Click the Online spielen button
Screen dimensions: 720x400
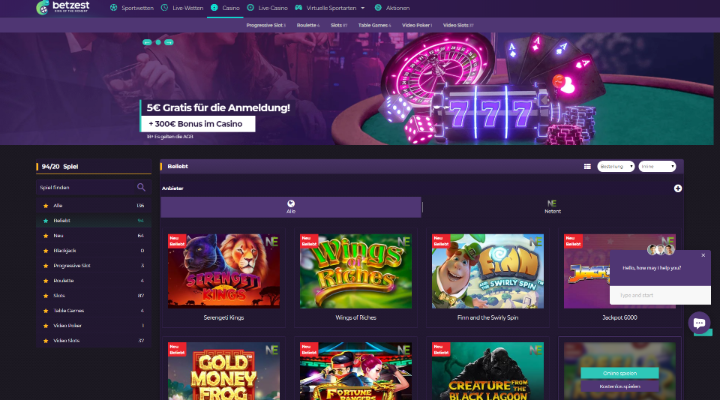click(x=619, y=373)
